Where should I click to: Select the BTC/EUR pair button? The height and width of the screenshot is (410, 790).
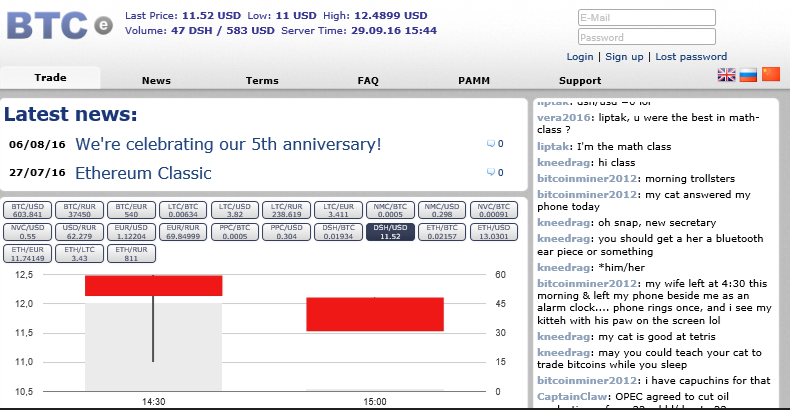131,211
